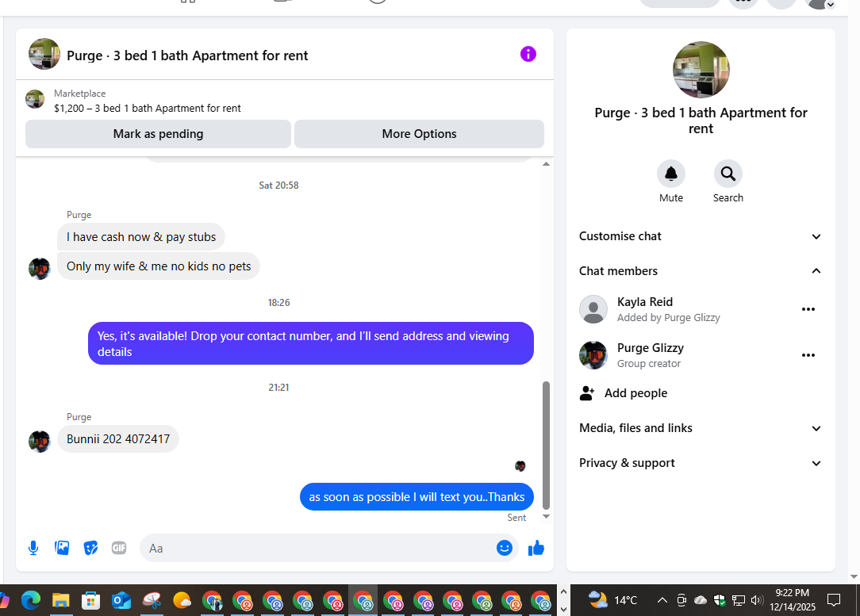This screenshot has height=616, width=860.
Task: Click the Mark as pending button
Action: (x=158, y=134)
